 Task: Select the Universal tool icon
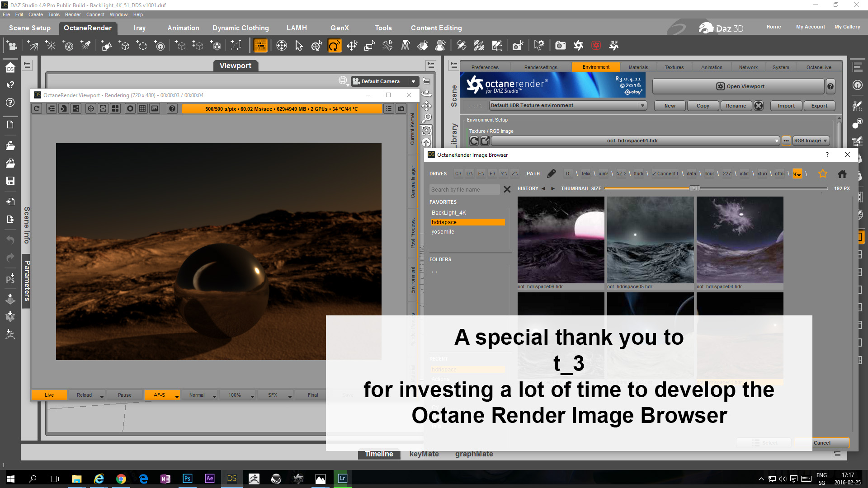pyautogui.click(x=316, y=45)
